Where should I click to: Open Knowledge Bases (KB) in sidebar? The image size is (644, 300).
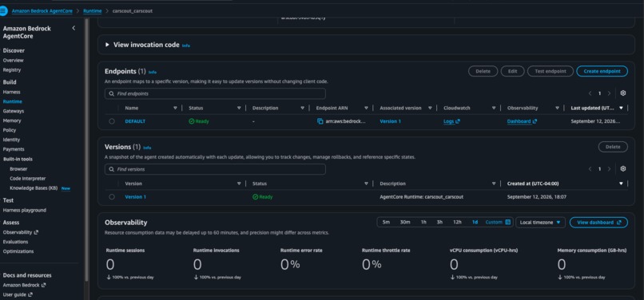tap(34, 188)
